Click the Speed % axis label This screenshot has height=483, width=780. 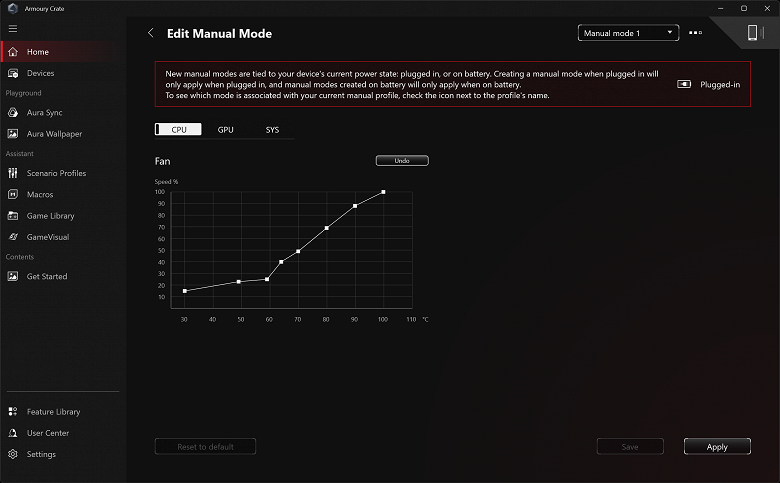(166, 182)
